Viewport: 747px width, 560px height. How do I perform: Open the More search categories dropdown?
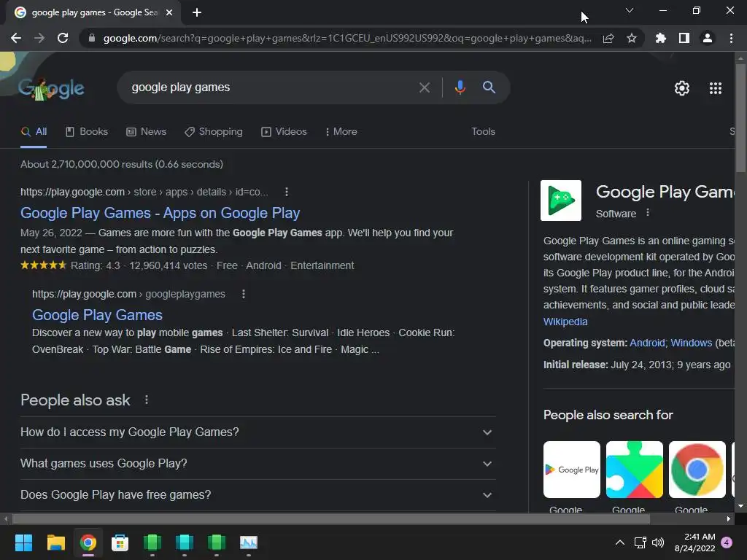coord(341,132)
